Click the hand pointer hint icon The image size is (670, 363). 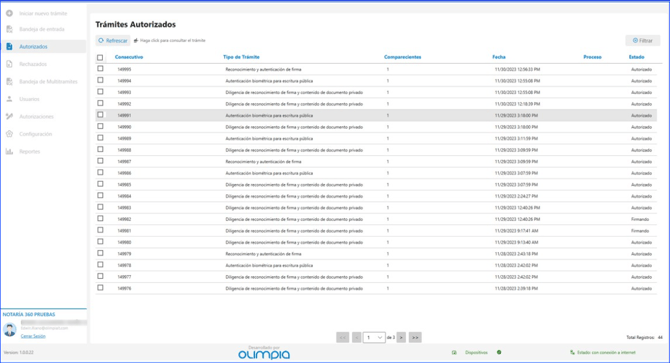(x=136, y=41)
